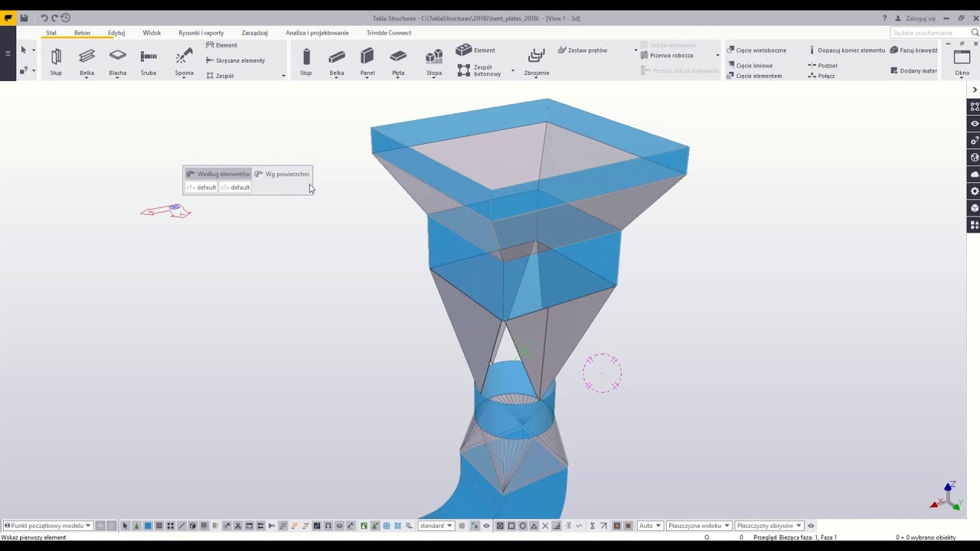The image size is (980, 551).
Task: Click Dopasuj koniec elementu button
Action: pos(847,51)
